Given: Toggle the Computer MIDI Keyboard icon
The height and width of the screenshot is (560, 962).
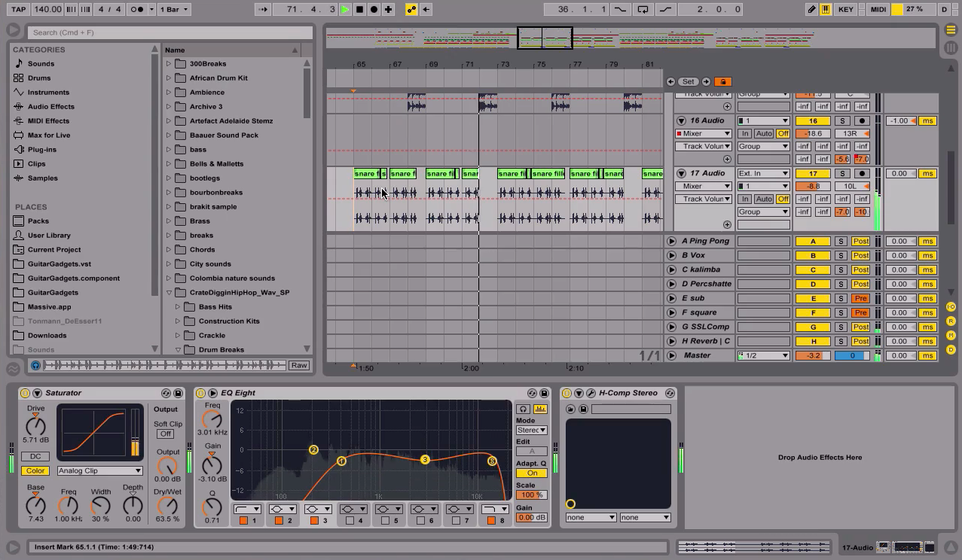Looking at the screenshot, I should [826, 9].
